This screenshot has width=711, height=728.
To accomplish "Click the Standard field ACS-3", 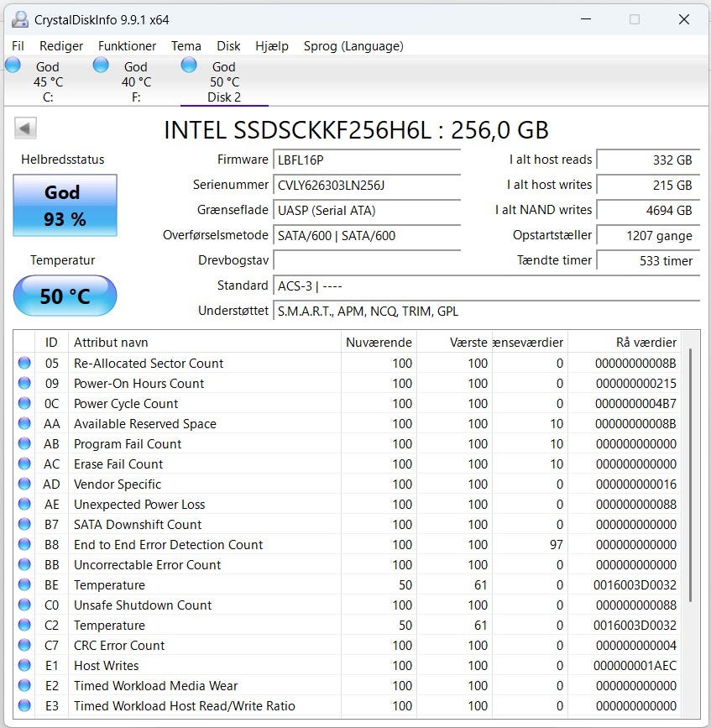I will pyautogui.click(x=486, y=285).
